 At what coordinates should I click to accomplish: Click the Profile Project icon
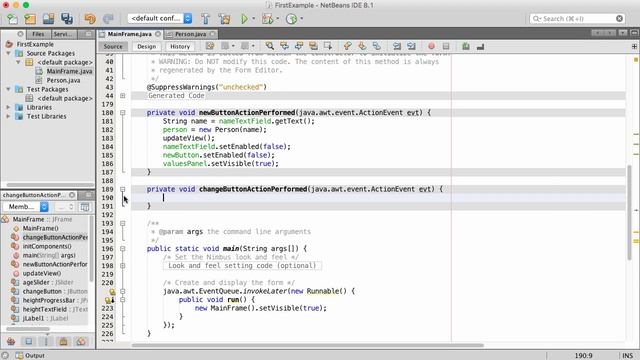[x=291, y=19]
